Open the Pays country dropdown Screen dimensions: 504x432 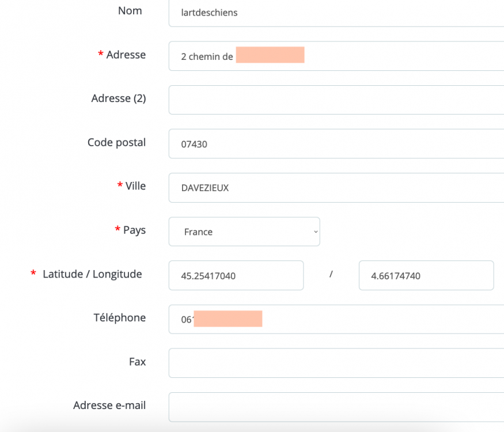[x=244, y=232]
